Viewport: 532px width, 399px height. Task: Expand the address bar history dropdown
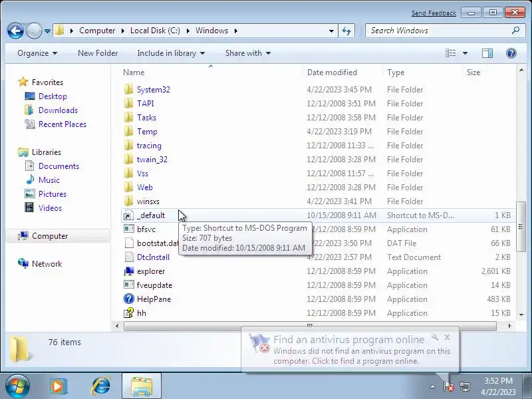[331, 31]
